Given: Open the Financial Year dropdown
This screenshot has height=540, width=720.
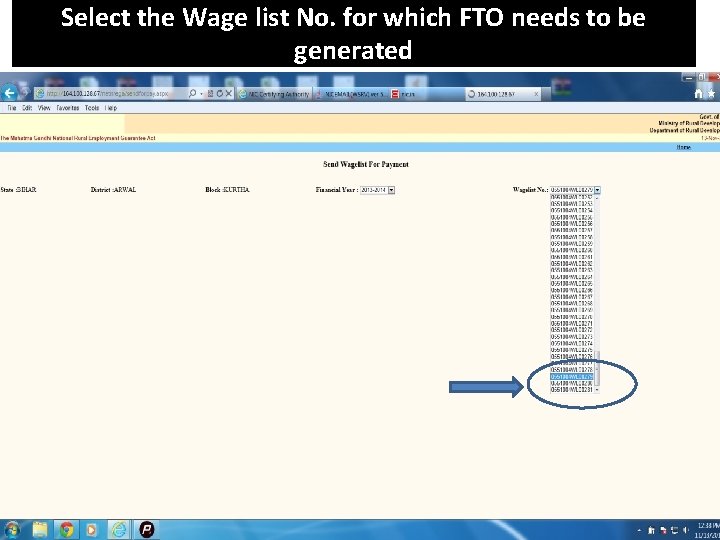Looking at the screenshot, I should (377, 190).
